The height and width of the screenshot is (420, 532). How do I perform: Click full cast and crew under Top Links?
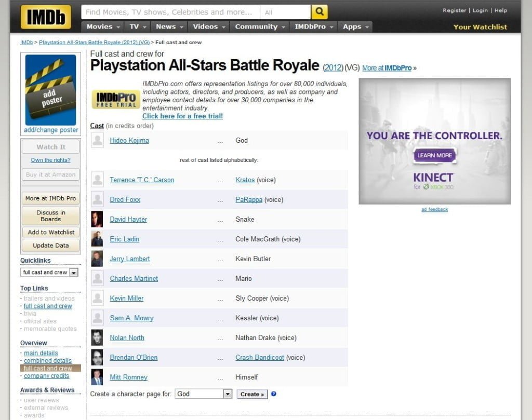point(47,306)
